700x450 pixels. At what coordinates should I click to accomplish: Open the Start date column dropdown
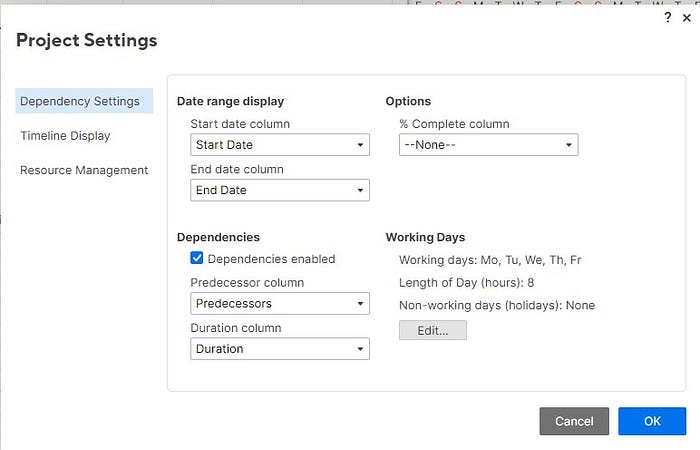click(x=280, y=145)
